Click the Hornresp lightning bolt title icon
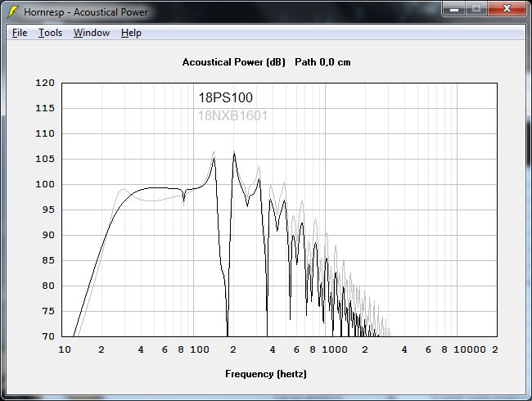 pos(13,11)
